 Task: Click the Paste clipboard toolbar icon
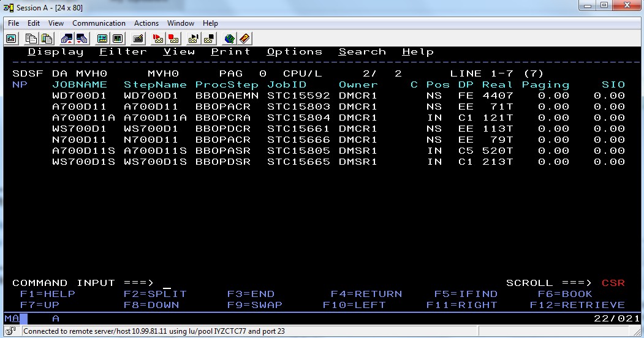point(47,39)
